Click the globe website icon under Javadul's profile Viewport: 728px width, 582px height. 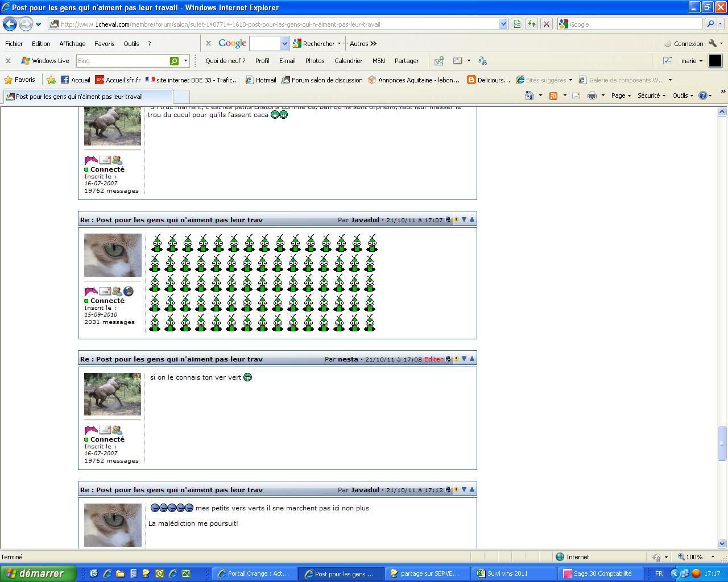[129, 291]
